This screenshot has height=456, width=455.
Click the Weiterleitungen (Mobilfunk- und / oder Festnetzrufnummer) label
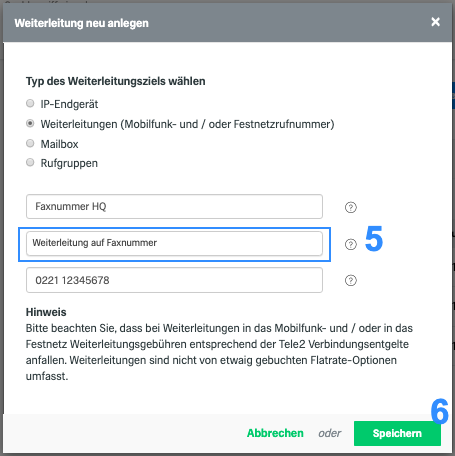tap(187, 124)
